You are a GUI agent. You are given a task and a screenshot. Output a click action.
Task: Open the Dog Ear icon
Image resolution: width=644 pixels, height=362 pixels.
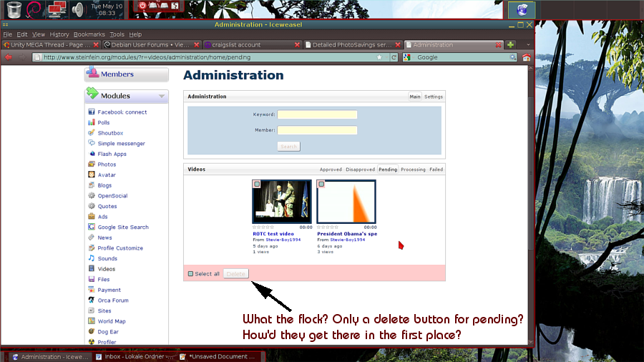pos(91,332)
